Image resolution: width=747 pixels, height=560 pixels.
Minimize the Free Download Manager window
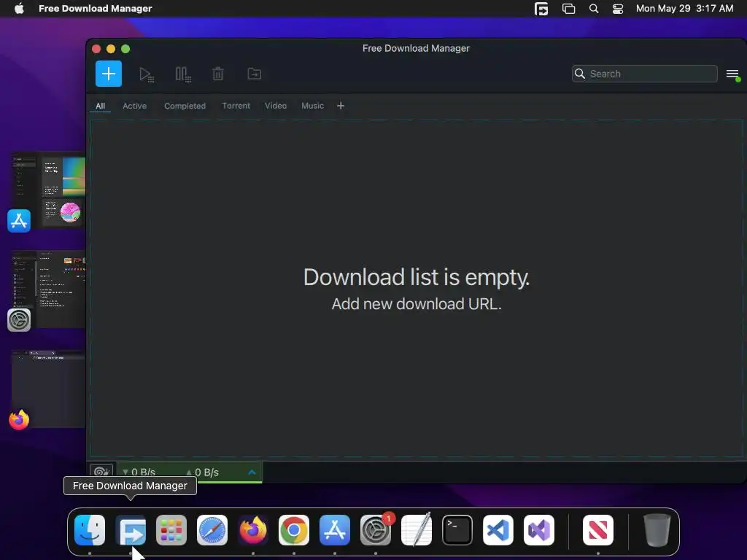point(111,49)
